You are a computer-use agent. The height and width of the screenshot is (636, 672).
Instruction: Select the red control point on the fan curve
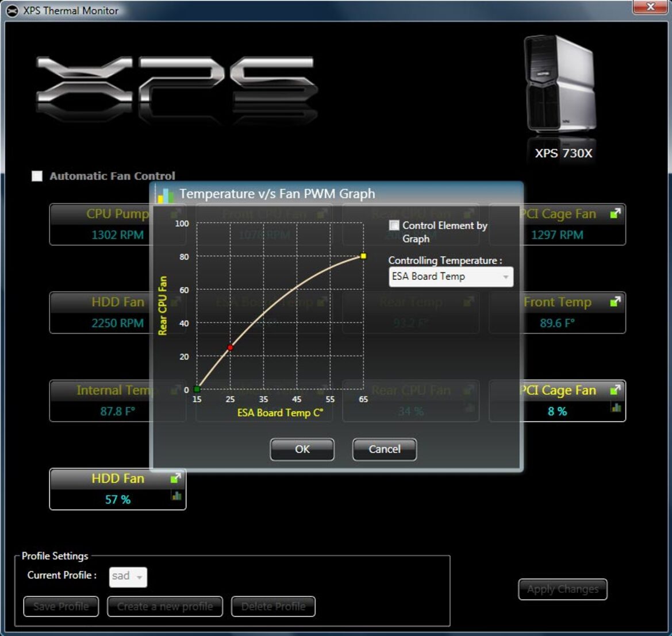(x=230, y=348)
